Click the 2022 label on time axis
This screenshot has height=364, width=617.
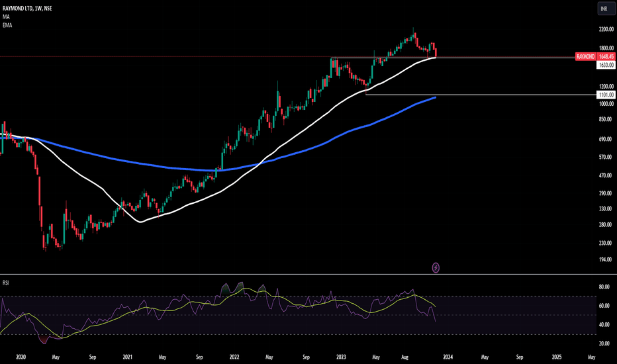234,357
